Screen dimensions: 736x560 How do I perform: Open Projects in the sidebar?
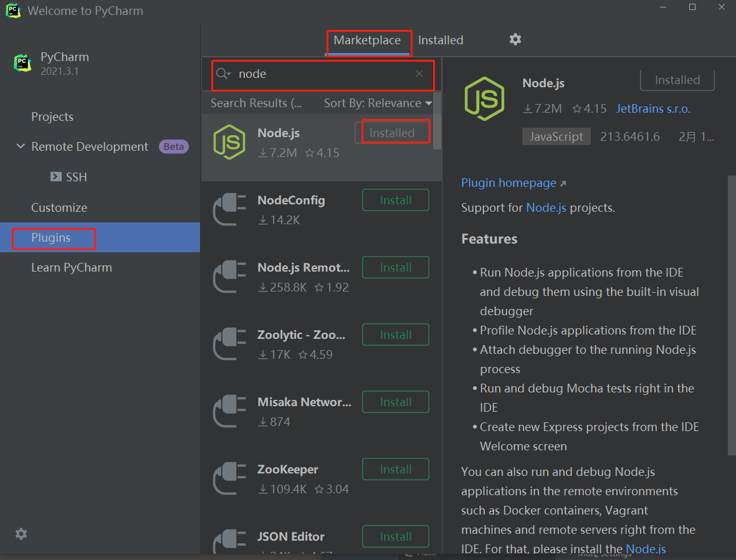click(52, 116)
